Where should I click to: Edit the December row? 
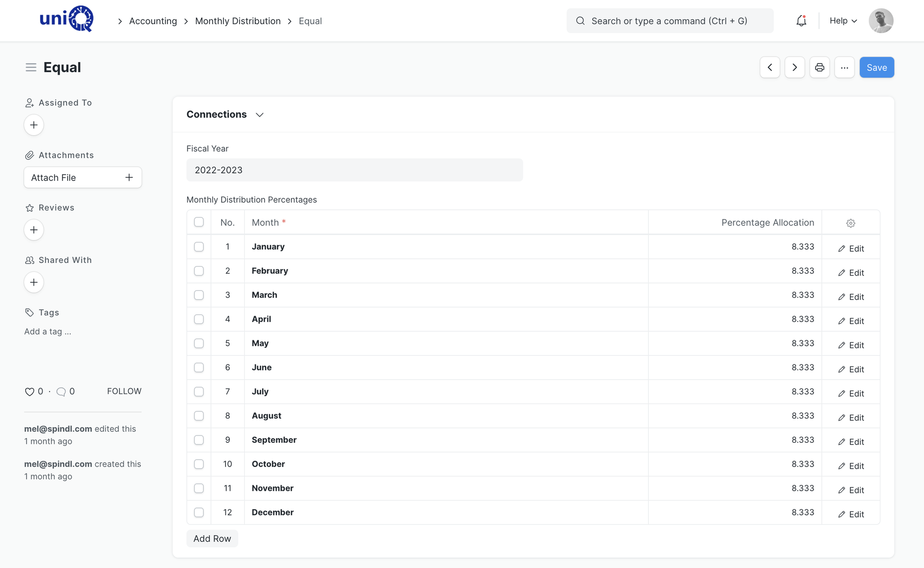point(851,514)
